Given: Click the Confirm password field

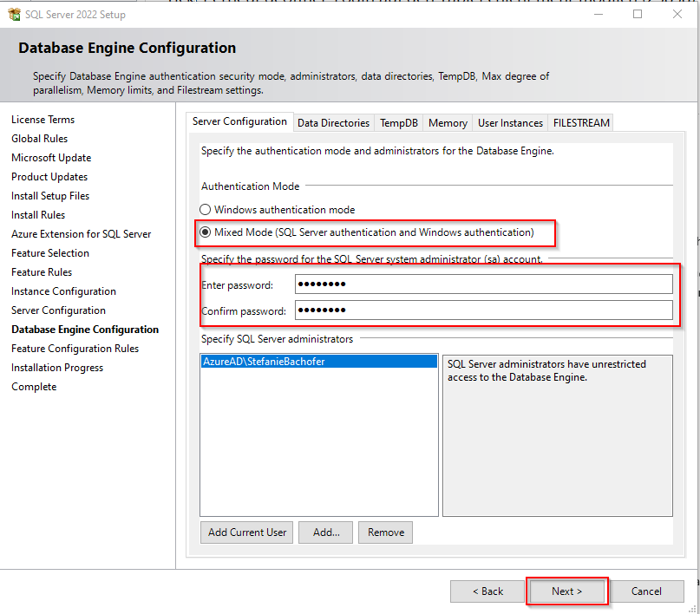Looking at the screenshot, I should 483,310.
